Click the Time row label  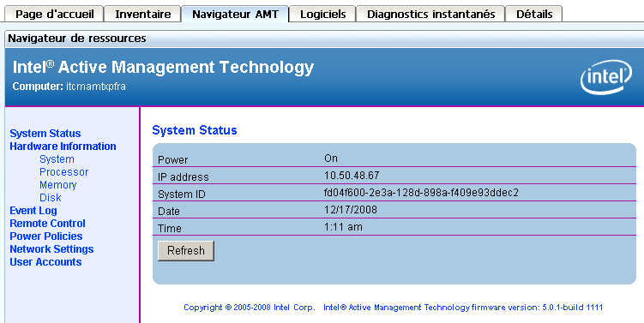(x=170, y=228)
